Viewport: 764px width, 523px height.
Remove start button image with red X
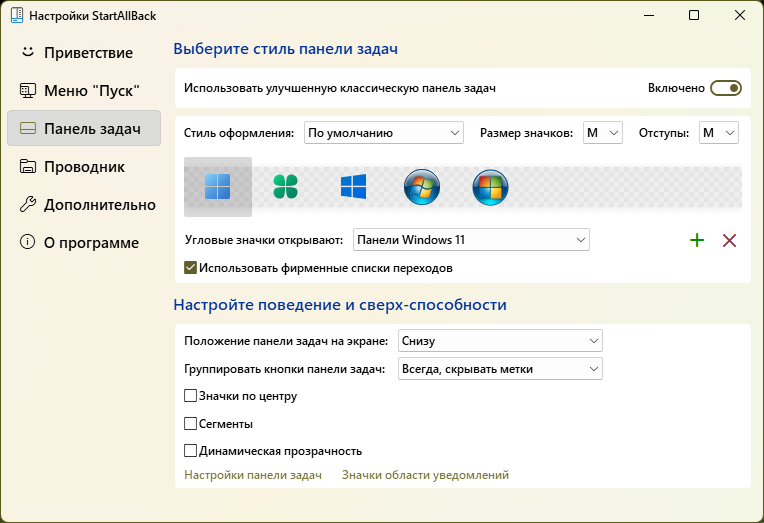tap(729, 240)
